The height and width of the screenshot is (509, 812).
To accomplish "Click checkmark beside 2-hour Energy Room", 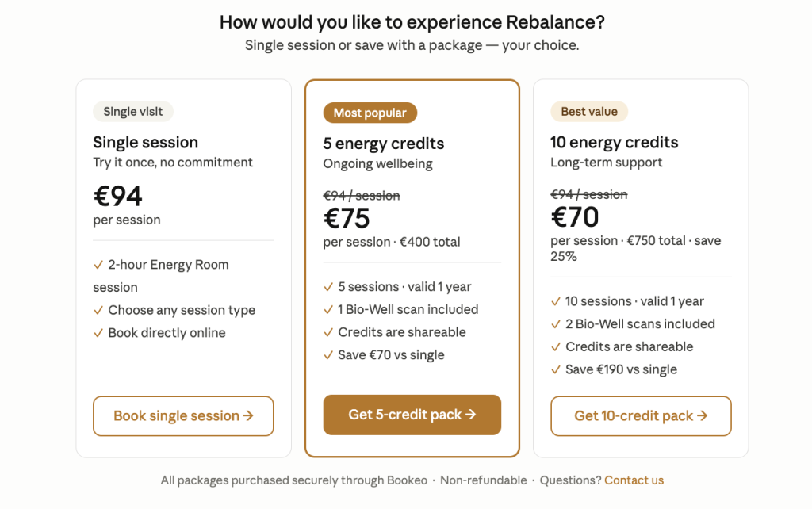I will (98, 265).
